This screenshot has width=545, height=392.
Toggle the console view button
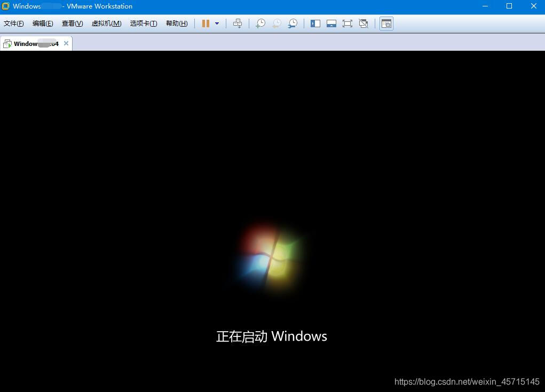386,23
